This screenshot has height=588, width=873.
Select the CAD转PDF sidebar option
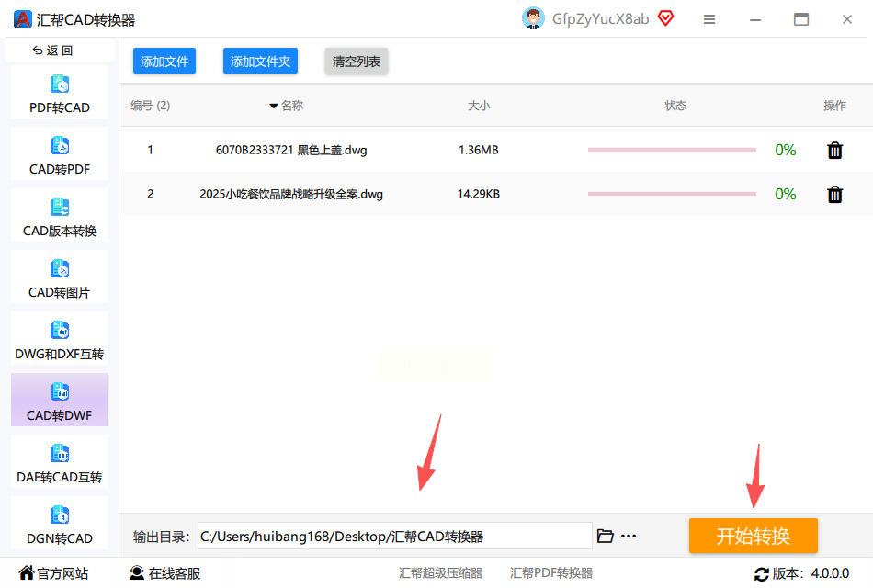coord(59,153)
